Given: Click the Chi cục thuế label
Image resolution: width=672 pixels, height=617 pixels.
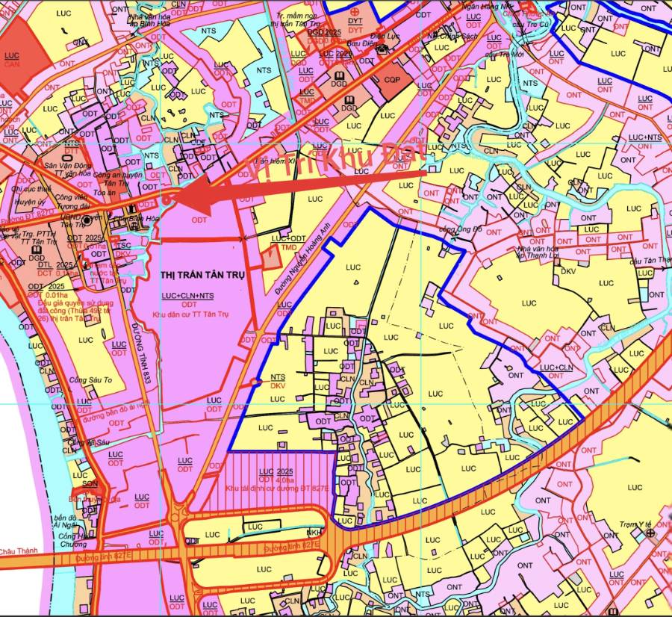Looking at the screenshot, I should coord(31,189).
